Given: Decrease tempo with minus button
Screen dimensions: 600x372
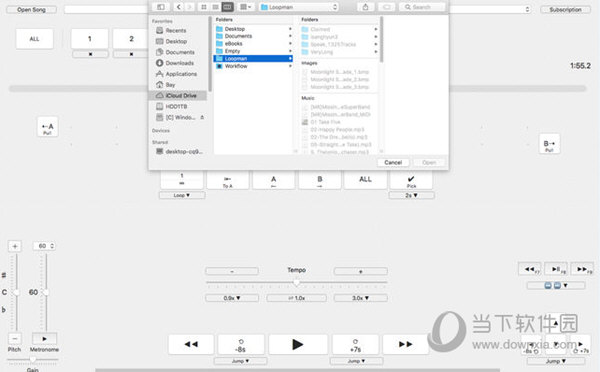Looking at the screenshot, I should click(x=232, y=271).
